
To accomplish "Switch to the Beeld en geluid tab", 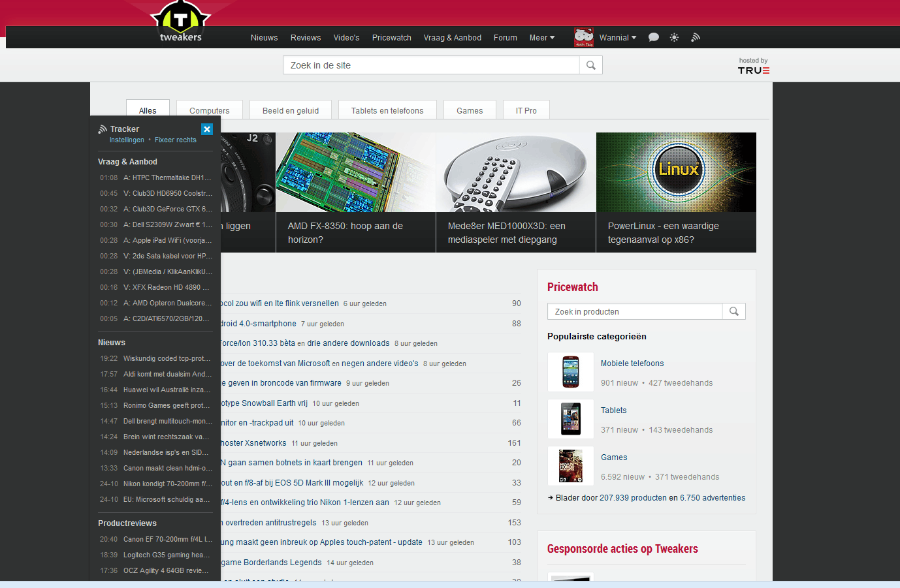I will click(291, 110).
